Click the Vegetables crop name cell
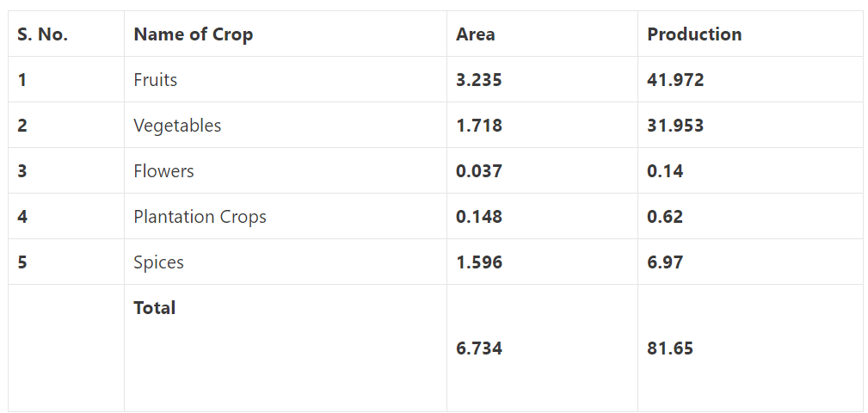The image size is (868, 413). 177,126
